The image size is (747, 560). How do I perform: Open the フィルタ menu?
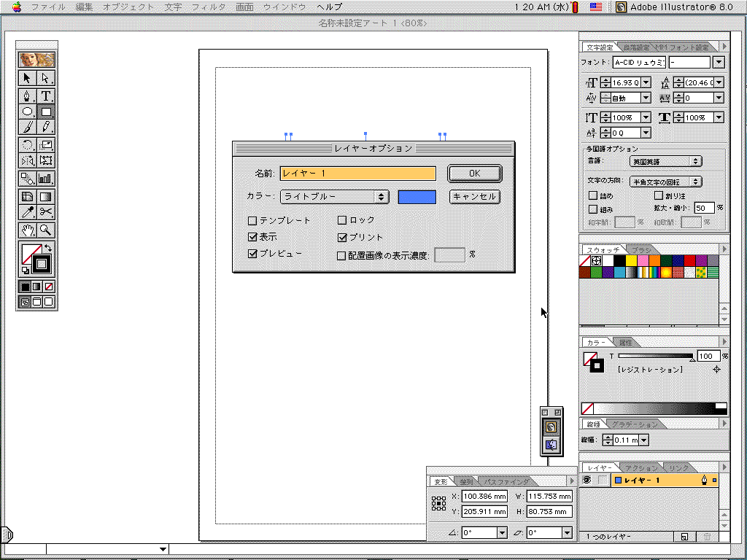pyautogui.click(x=209, y=7)
